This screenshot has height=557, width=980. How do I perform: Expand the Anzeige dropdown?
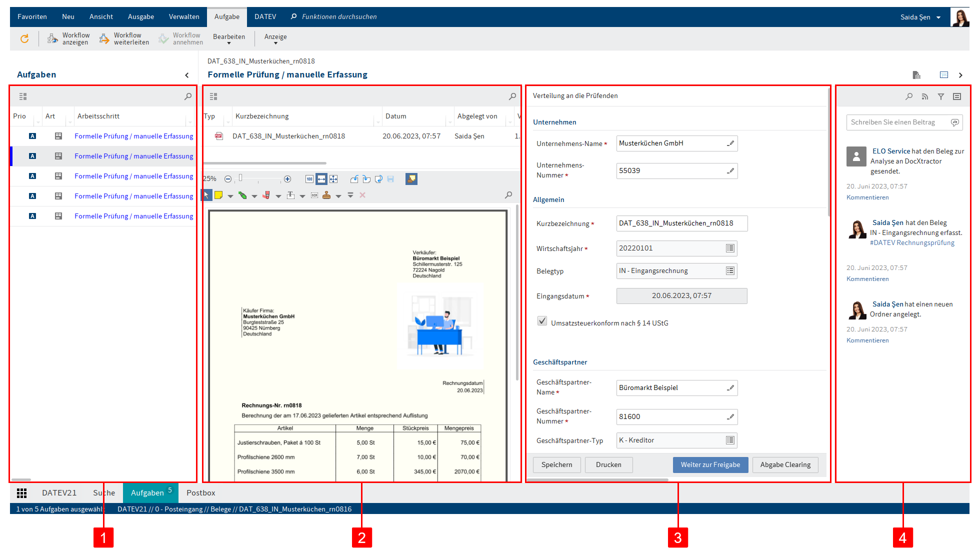point(275,38)
